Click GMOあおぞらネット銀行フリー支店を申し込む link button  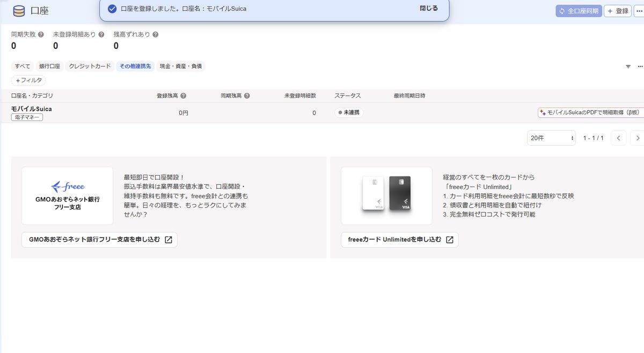tap(99, 240)
